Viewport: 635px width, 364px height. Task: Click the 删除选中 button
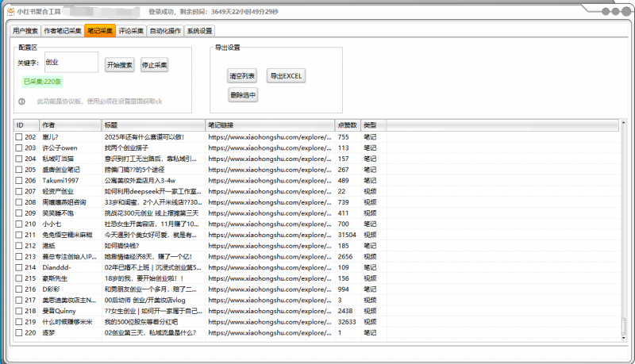[x=243, y=95]
